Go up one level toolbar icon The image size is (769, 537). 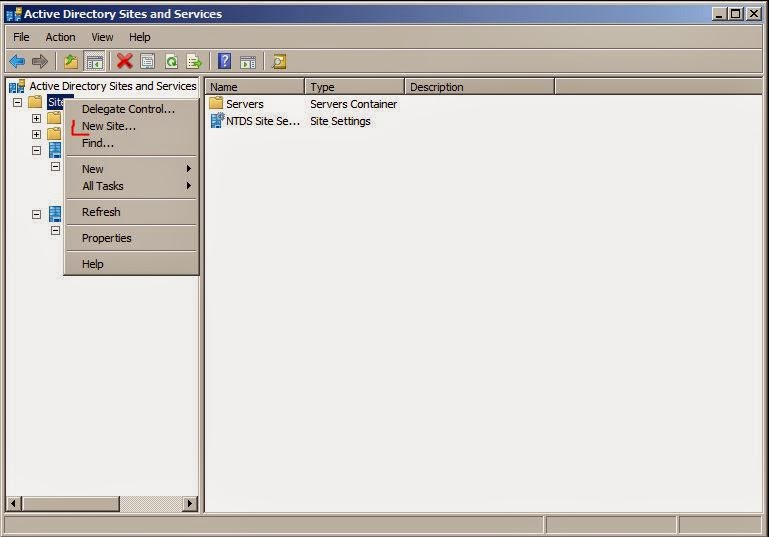pyautogui.click(x=71, y=62)
